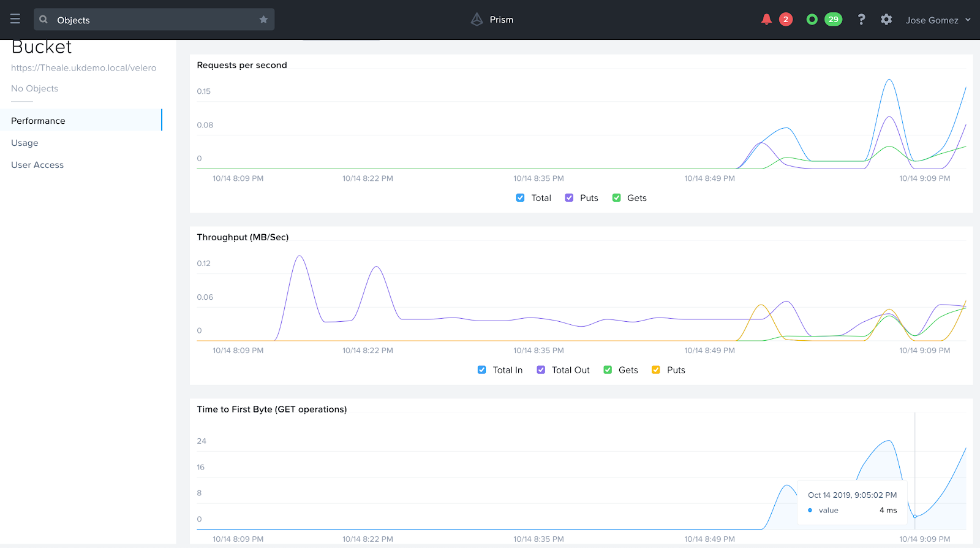Click the Prism logo icon

[x=477, y=20]
